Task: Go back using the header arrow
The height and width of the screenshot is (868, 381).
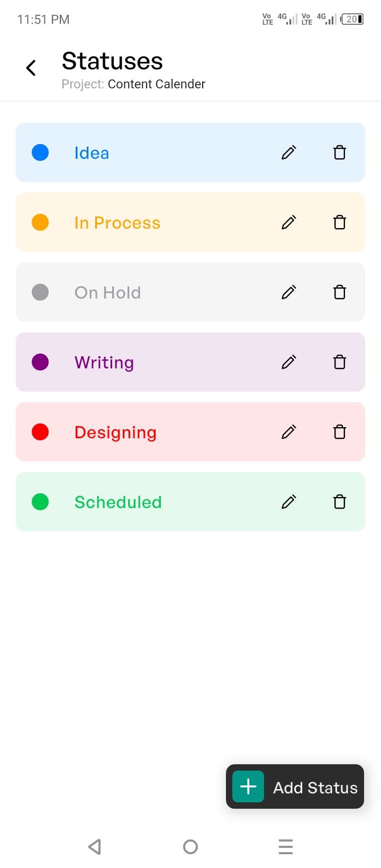Action: tap(31, 68)
